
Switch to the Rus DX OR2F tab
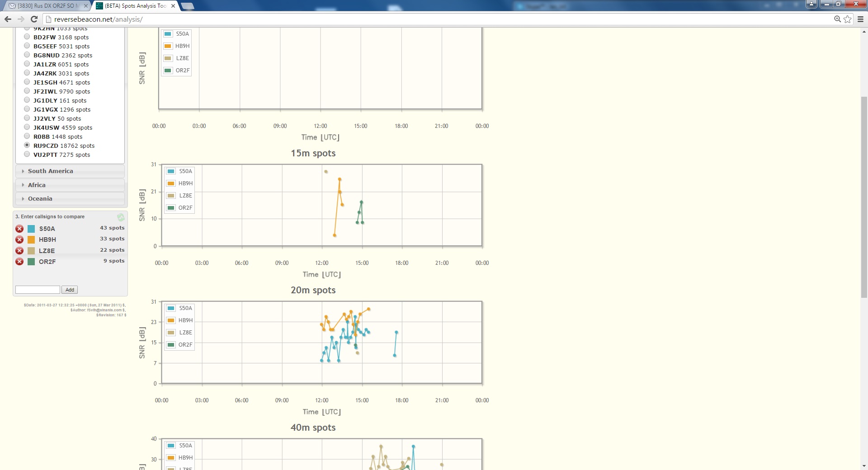(x=47, y=6)
